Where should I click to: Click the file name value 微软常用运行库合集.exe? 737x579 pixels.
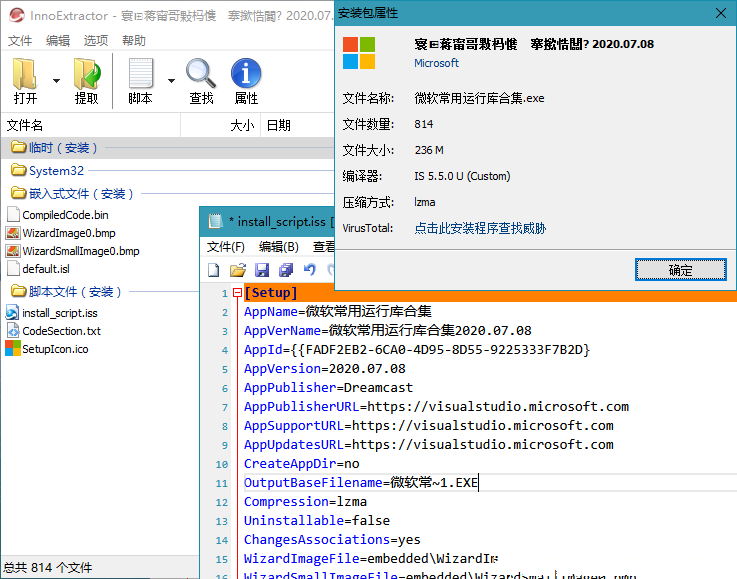click(x=479, y=99)
